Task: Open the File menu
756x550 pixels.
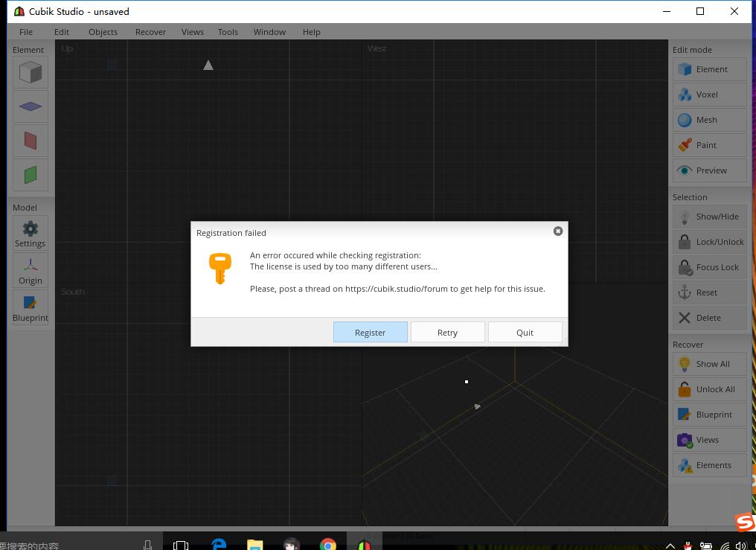Action: tap(26, 32)
